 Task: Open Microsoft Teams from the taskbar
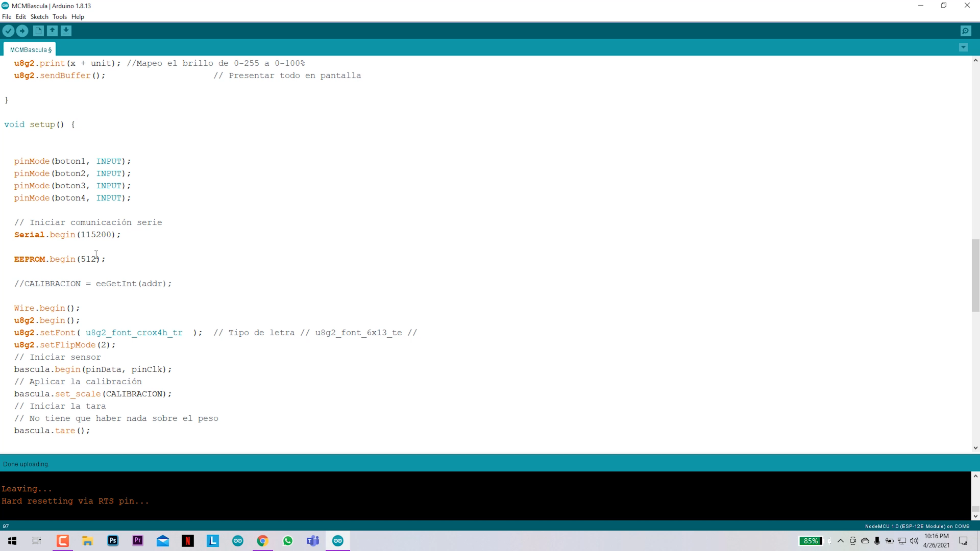pyautogui.click(x=312, y=541)
